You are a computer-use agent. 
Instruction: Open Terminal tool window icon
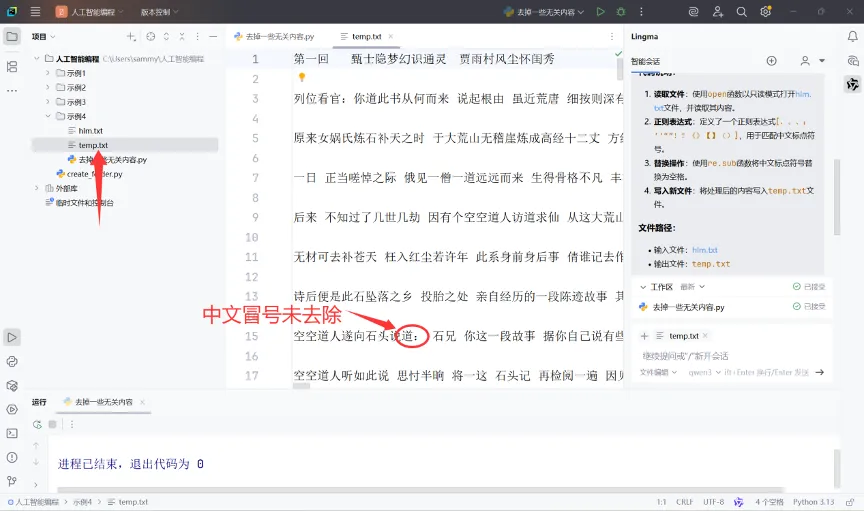[12, 434]
